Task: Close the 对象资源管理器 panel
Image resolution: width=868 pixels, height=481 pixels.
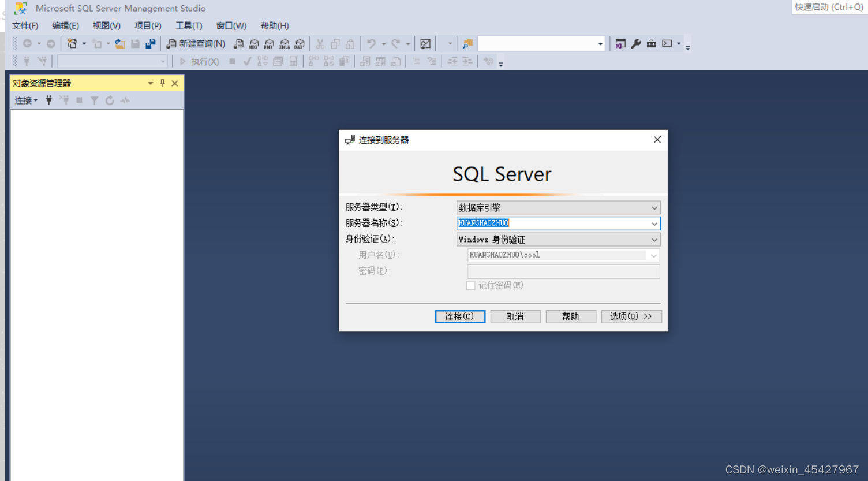Action: [175, 83]
